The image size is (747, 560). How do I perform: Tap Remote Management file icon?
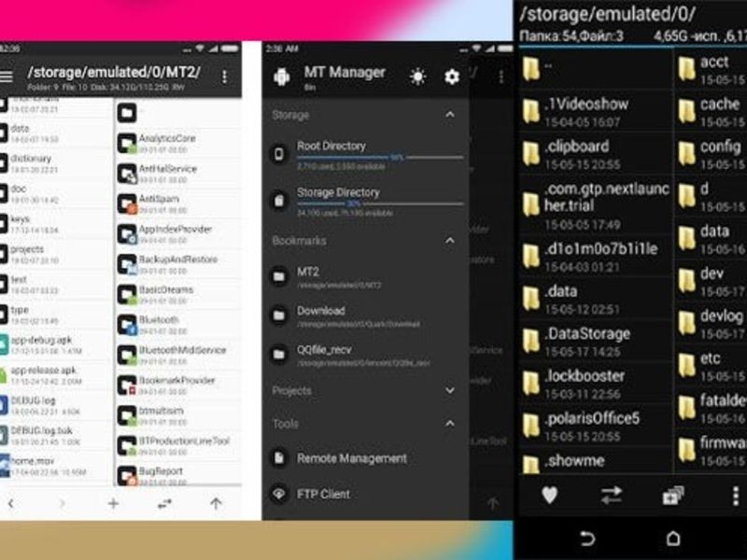click(x=279, y=457)
